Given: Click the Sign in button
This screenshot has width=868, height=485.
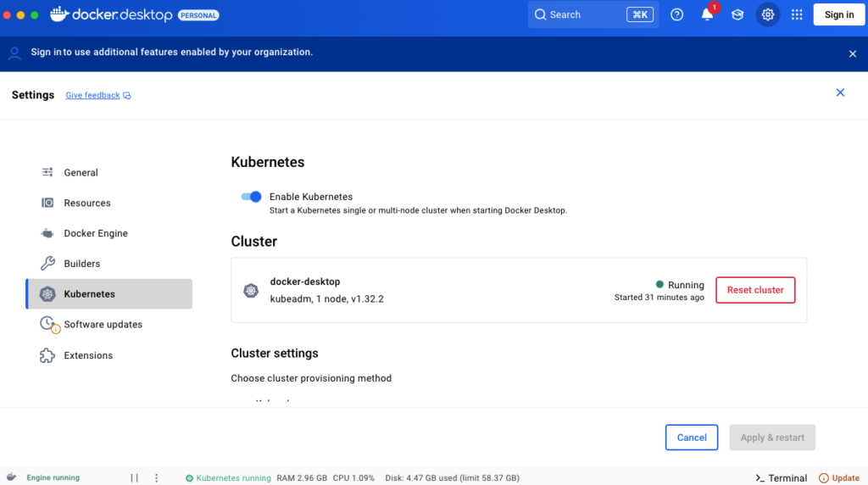Looking at the screenshot, I should click(838, 15).
